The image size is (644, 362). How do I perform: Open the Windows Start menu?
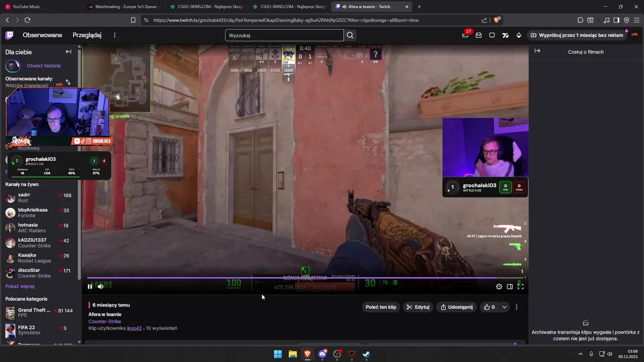[278, 354]
